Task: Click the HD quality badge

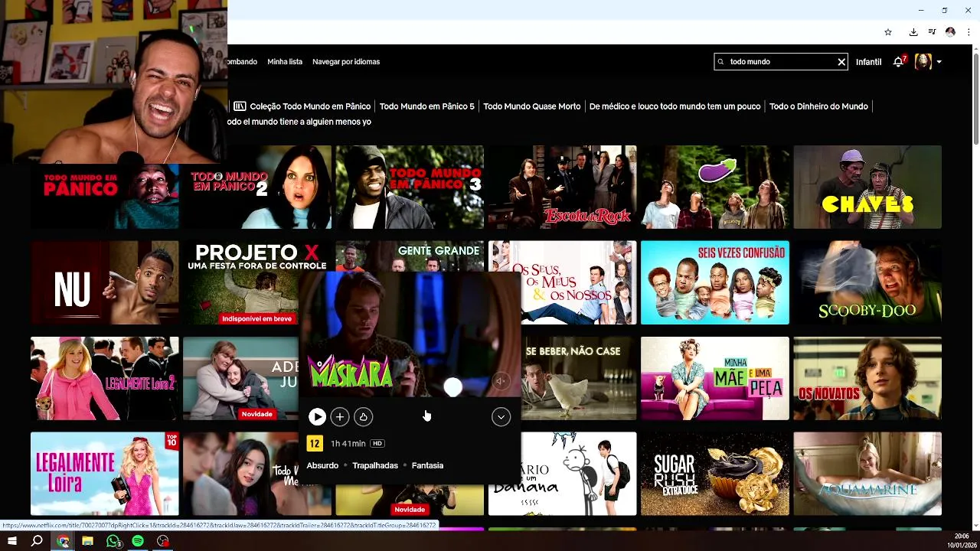Action: point(377,444)
